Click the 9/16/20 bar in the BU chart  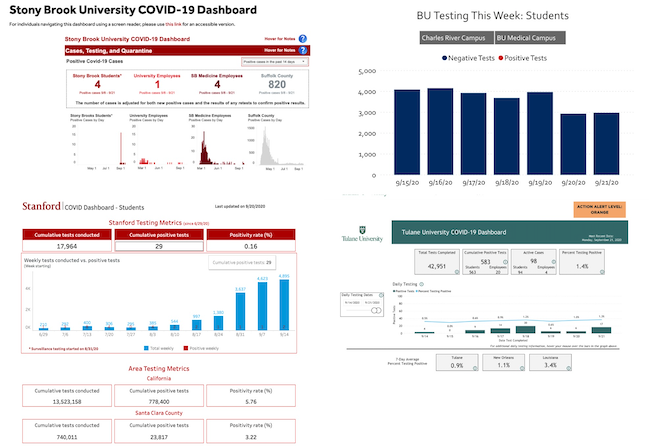(x=440, y=131)
